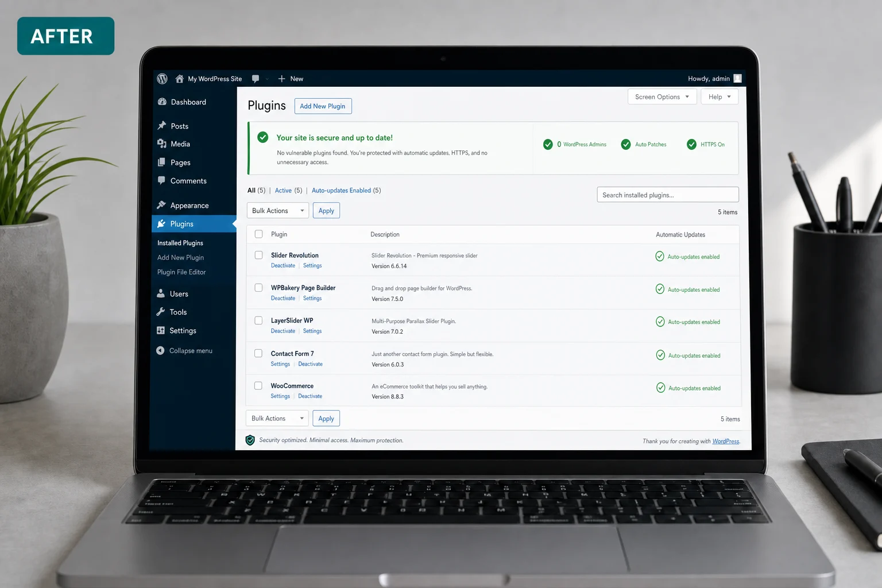Click the Settings sliders icon
The image size is (882, 588).
click(x=161, y=330)
